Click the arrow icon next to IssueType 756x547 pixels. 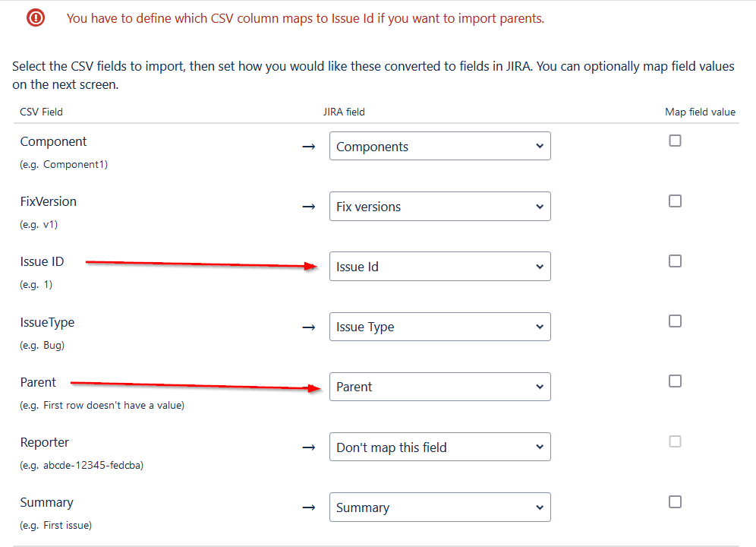[x=308, y=327]
